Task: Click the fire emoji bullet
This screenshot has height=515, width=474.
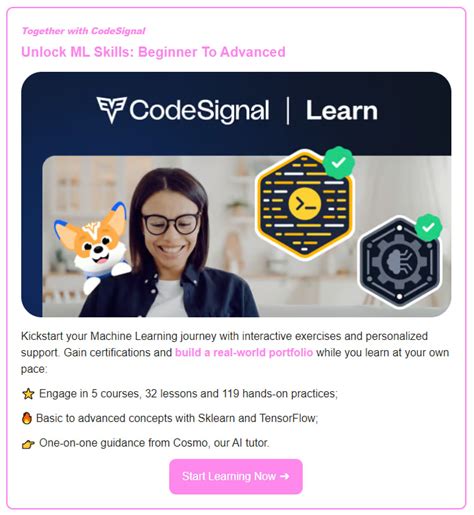Action: point(27,418)
